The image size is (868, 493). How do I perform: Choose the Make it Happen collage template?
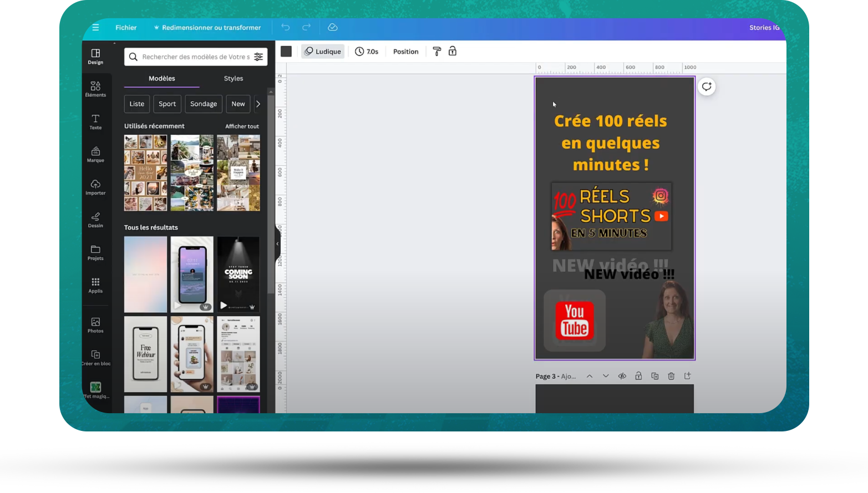coord(238,173)
